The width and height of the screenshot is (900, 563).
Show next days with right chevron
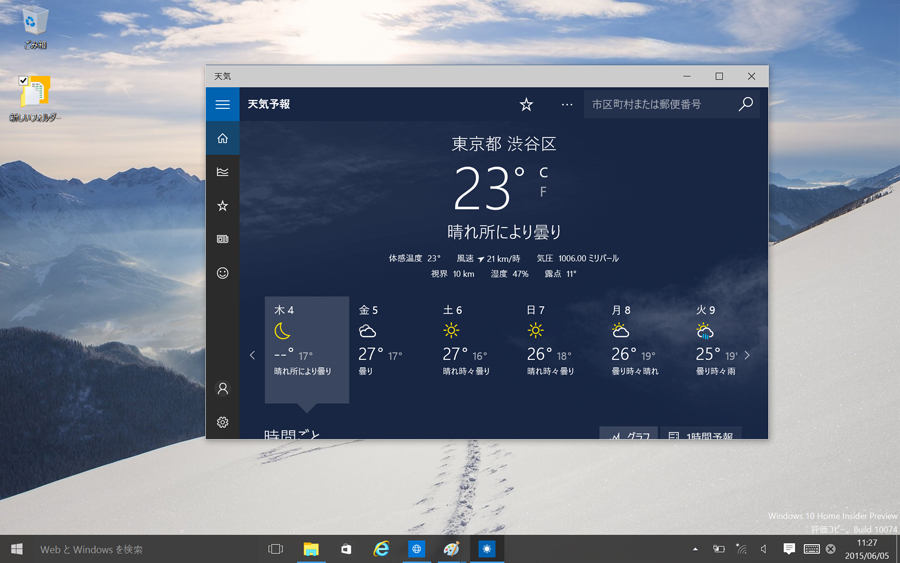747,355
